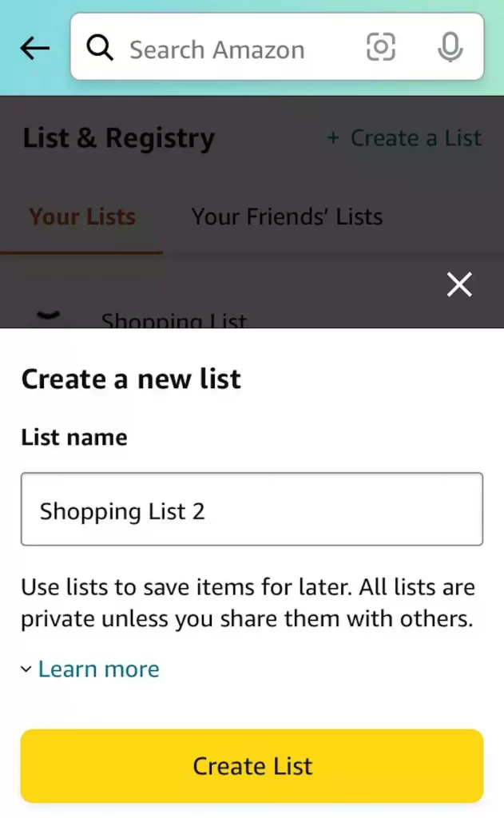504x818 pixels.
Task: Click the Create a List link text
Action: (x=416, y=138)
